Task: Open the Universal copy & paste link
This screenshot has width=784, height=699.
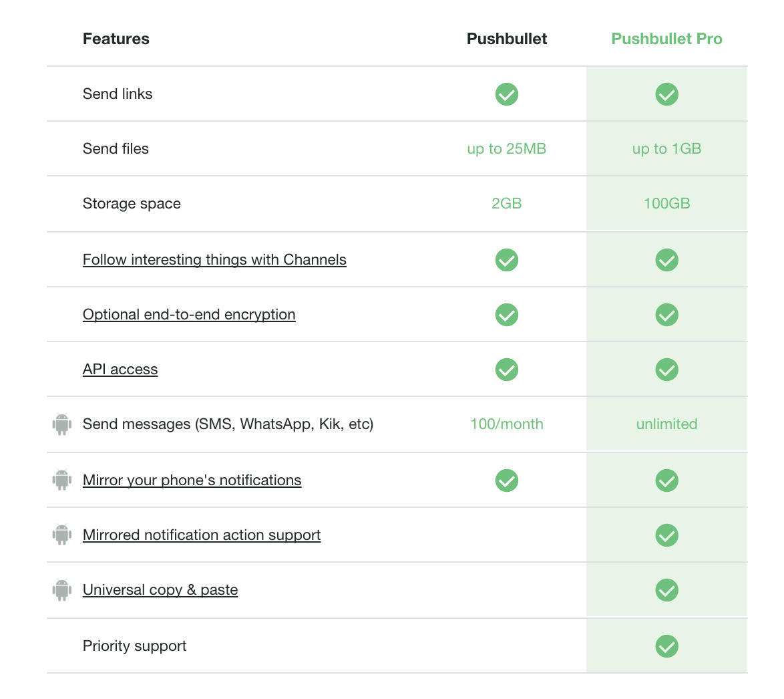Action: (x=160, y=589)
